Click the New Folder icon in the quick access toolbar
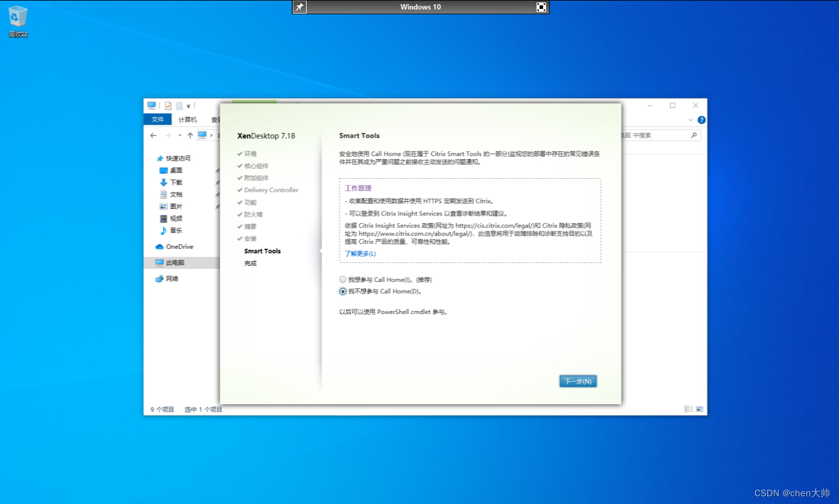The width and height of the screenshot is (839, 504). pos(179,106)
